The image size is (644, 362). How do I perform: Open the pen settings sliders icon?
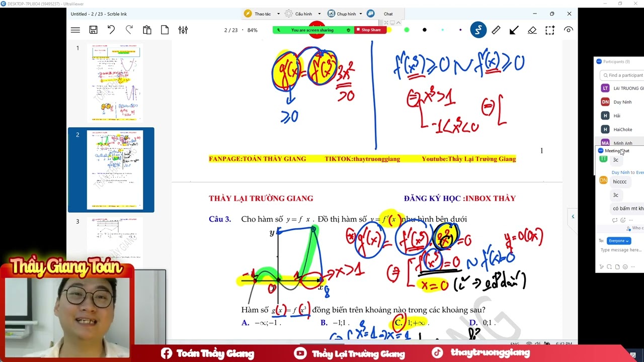click(183, 30)
